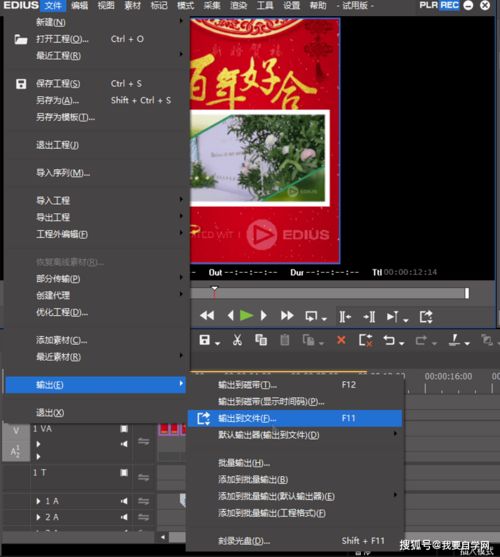The height and width of the screenshot is (557, 500).
Task: Open the 渲染 menu
Action: tap(238, 5)
